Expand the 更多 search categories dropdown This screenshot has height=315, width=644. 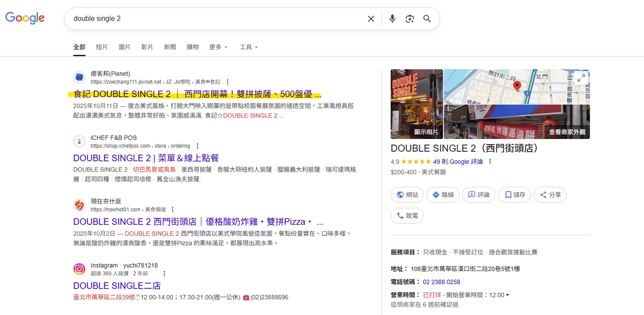[x=218, y=47]
